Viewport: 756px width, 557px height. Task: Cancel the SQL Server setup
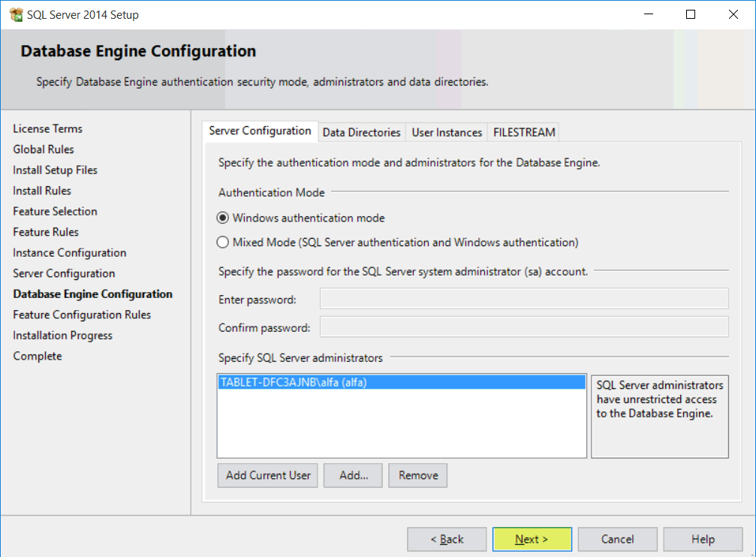click(618, 539)
